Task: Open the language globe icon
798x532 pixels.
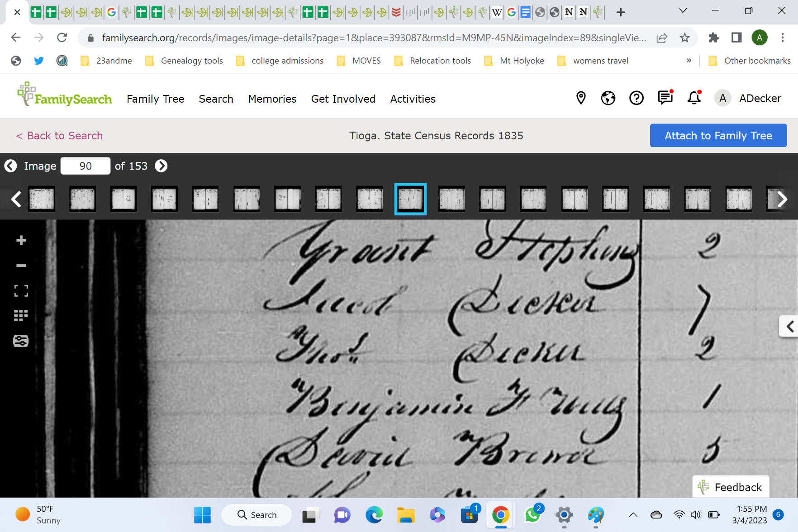Action: [x=608, y=98]
